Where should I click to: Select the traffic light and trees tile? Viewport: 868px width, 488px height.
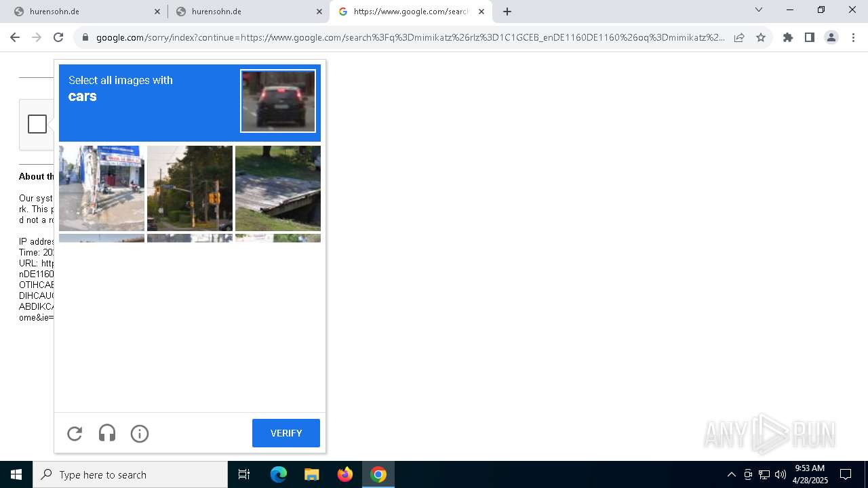[190, 188]
